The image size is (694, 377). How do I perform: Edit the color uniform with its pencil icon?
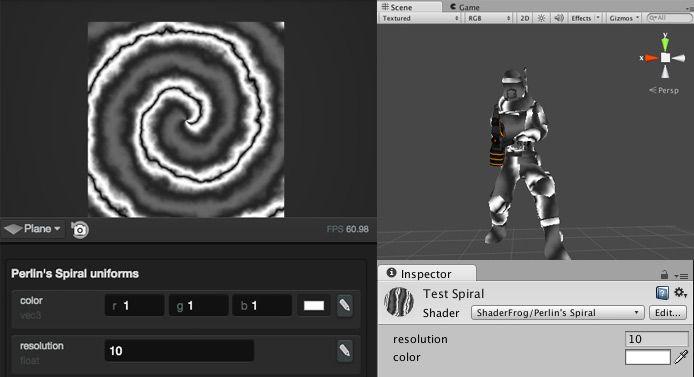pos(345,305)
